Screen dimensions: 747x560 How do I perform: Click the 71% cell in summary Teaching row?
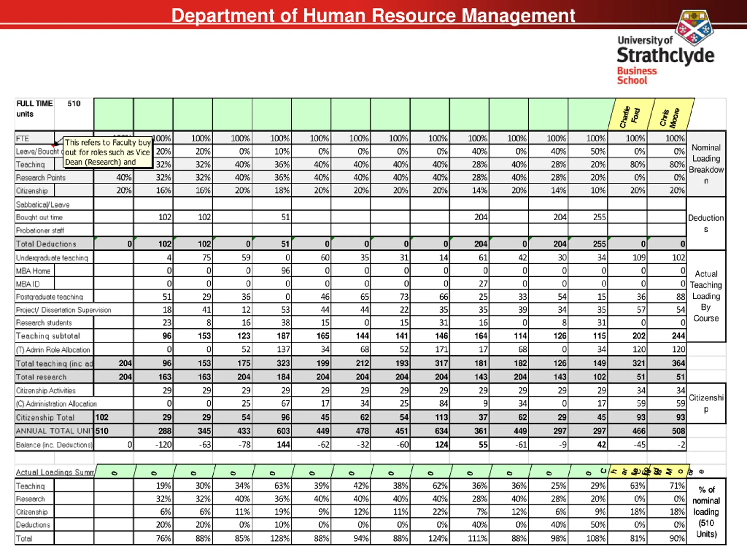(x=667, y=486)
